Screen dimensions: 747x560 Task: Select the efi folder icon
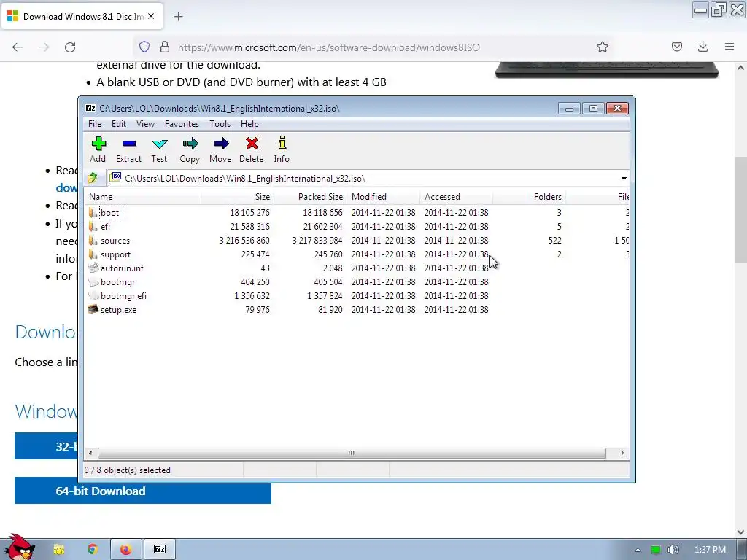click(93, 226)
